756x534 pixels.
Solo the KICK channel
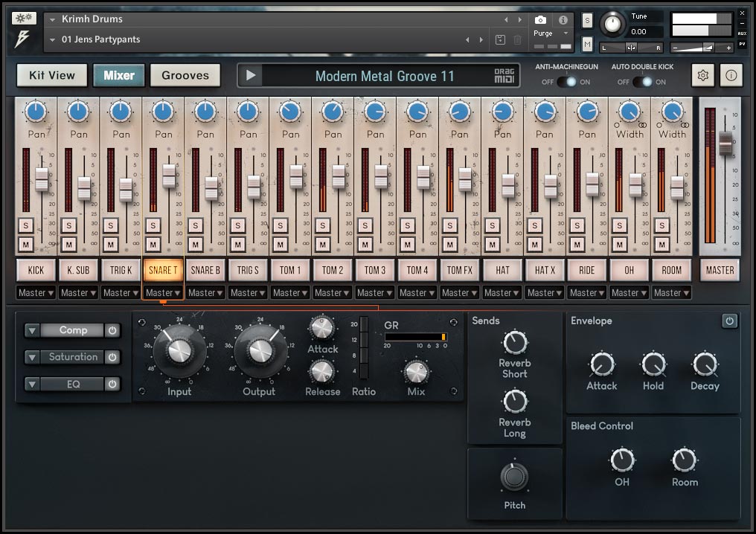click(26, 225)
